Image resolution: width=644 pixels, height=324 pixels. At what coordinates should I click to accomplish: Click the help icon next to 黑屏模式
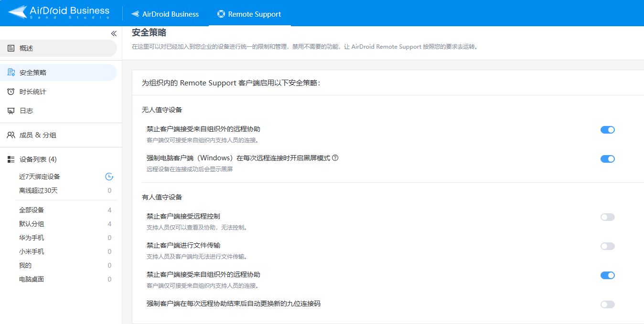335,158
